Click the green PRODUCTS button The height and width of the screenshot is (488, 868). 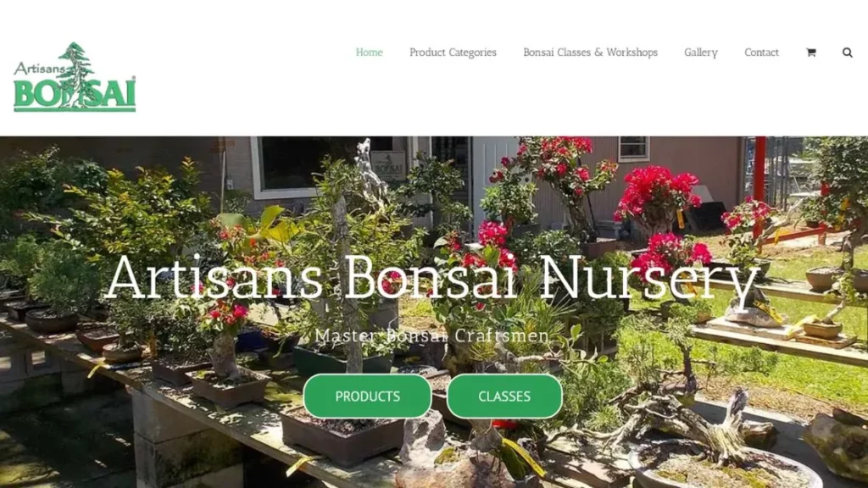[368, 396]
